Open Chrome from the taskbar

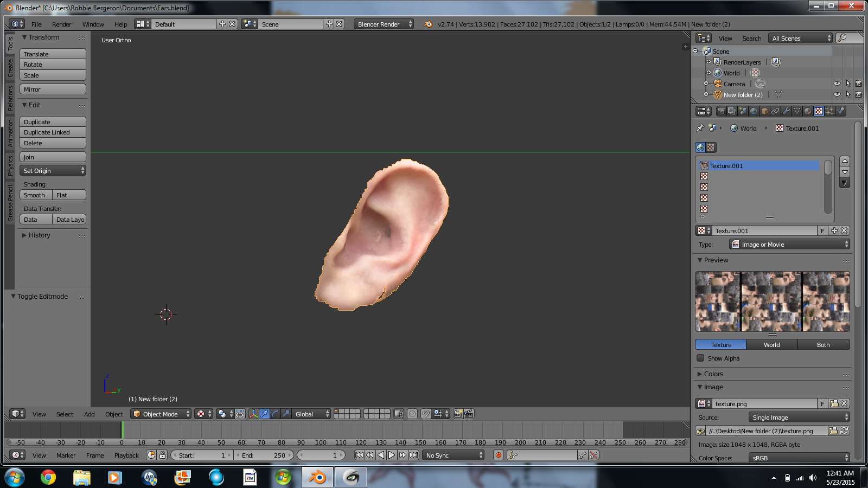tap(48, 477)
